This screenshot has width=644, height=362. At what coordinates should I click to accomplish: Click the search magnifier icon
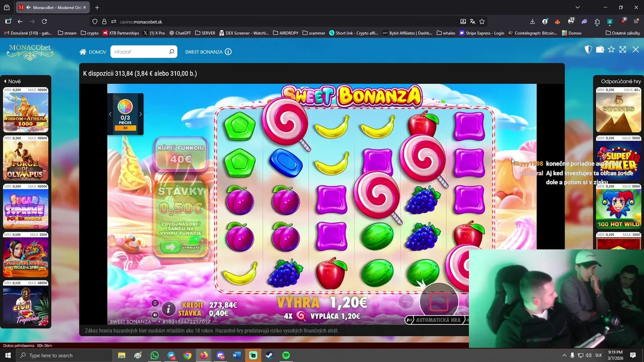[x=171, y=52]
